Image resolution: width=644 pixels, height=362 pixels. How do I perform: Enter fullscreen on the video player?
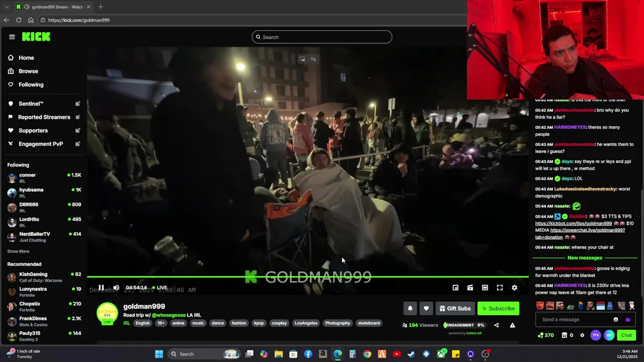click(x=500, y=288)
